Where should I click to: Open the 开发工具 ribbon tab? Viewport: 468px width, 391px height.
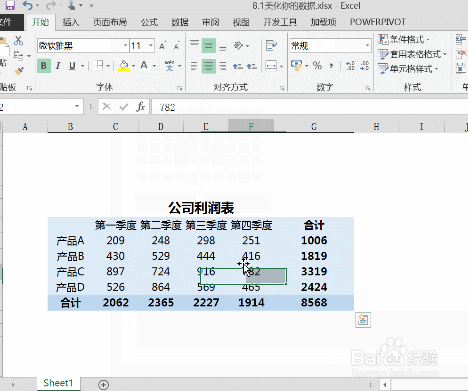(280, 22)
